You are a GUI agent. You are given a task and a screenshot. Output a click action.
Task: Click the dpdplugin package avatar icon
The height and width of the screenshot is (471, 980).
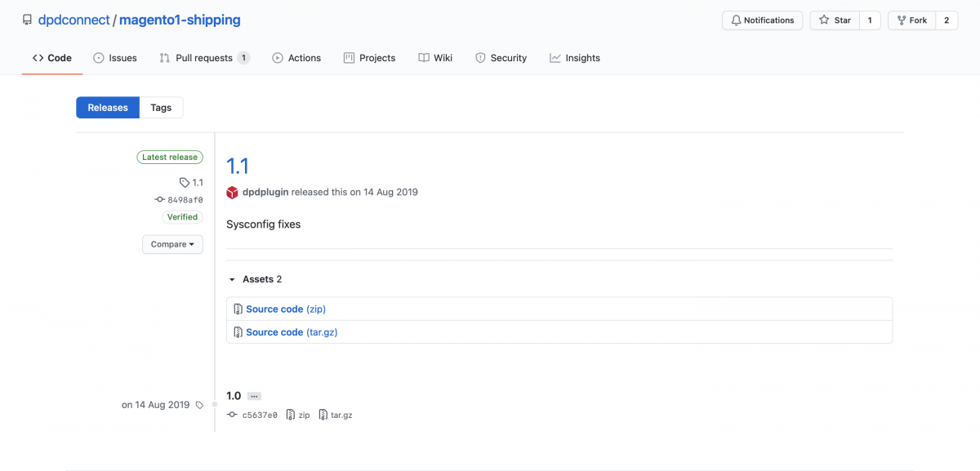[233, 192]
